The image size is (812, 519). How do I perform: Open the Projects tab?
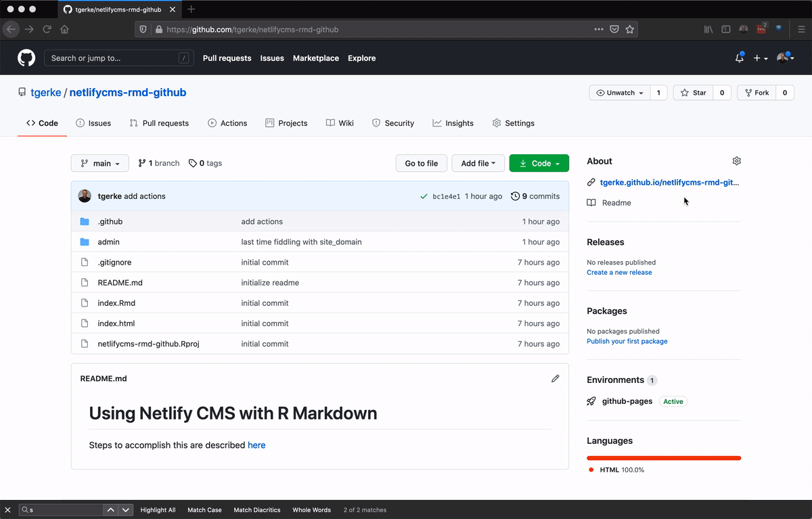(x=287, y=123)
